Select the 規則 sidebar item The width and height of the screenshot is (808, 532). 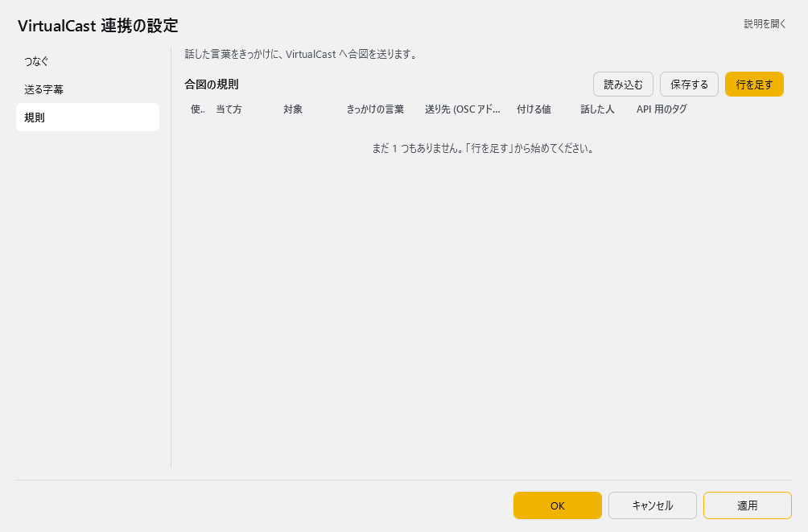(88, 117)
